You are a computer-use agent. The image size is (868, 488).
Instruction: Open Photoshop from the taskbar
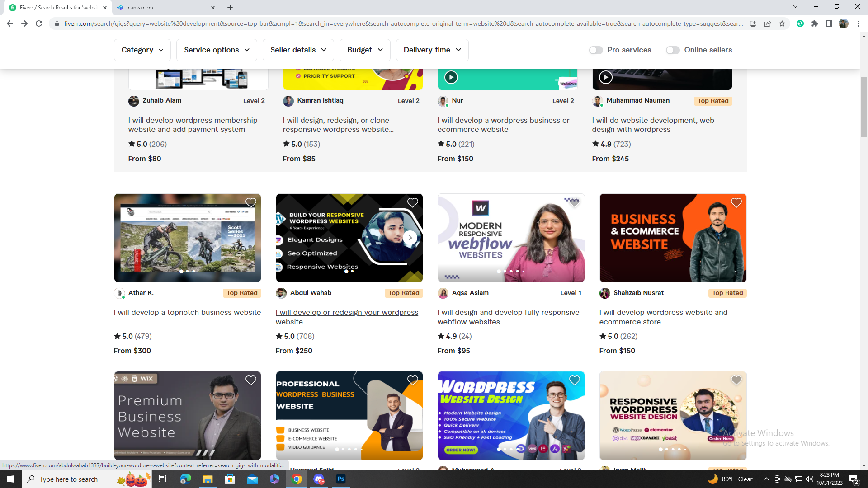[341, 479]
